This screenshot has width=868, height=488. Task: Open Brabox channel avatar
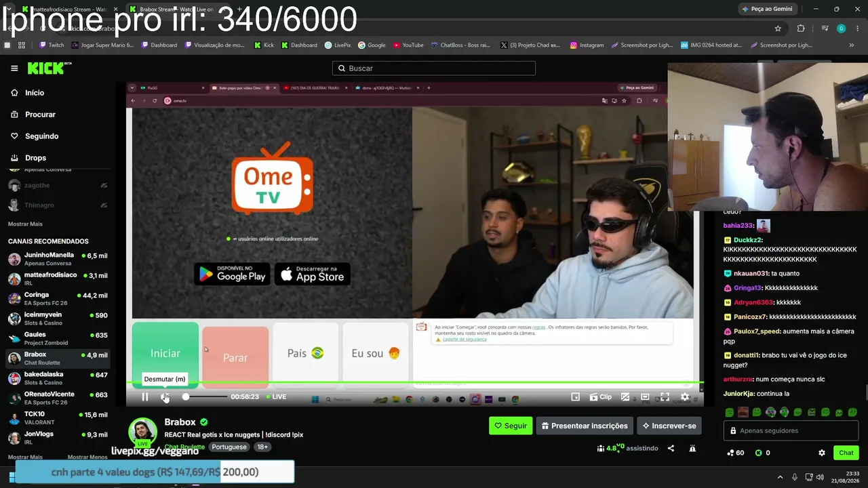tap(142, 432)
